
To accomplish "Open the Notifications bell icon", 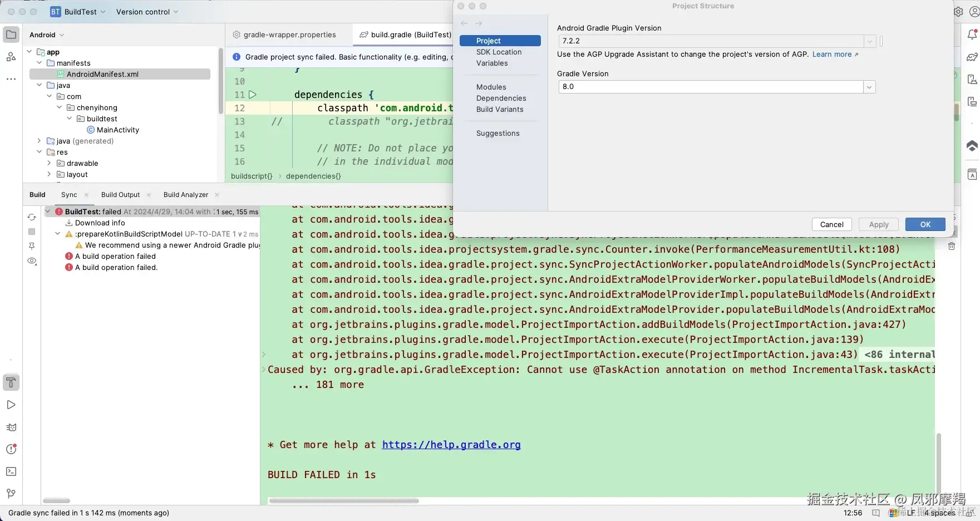I will click(x=972, y=35).
